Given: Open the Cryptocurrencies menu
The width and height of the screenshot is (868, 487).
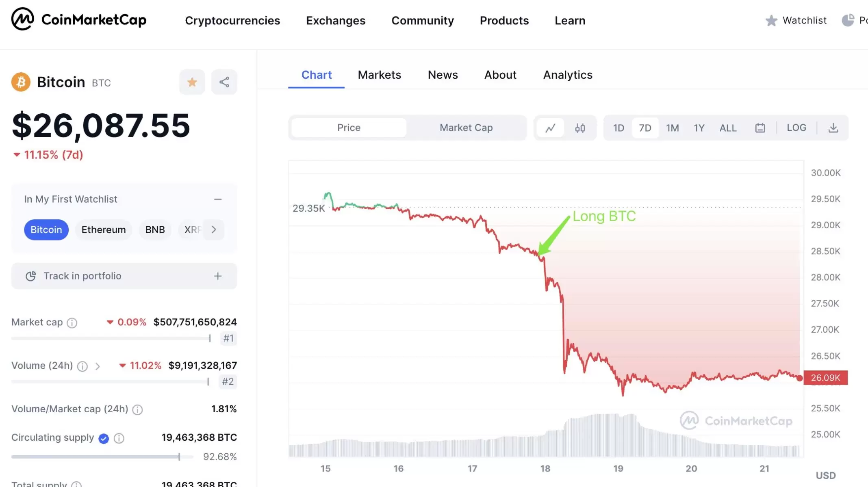Looking at the screenshot, I should pos(232,20).
